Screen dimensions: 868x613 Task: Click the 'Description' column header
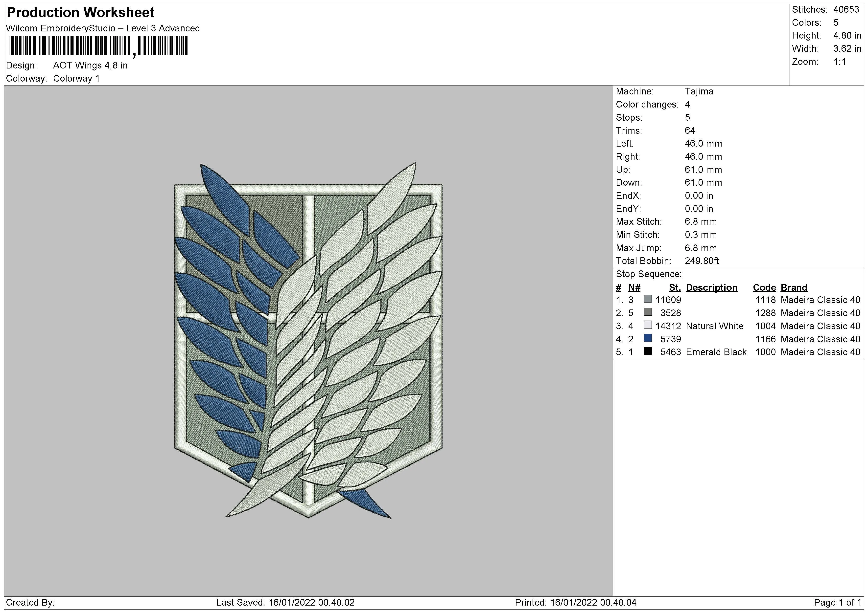pos(711,288)
